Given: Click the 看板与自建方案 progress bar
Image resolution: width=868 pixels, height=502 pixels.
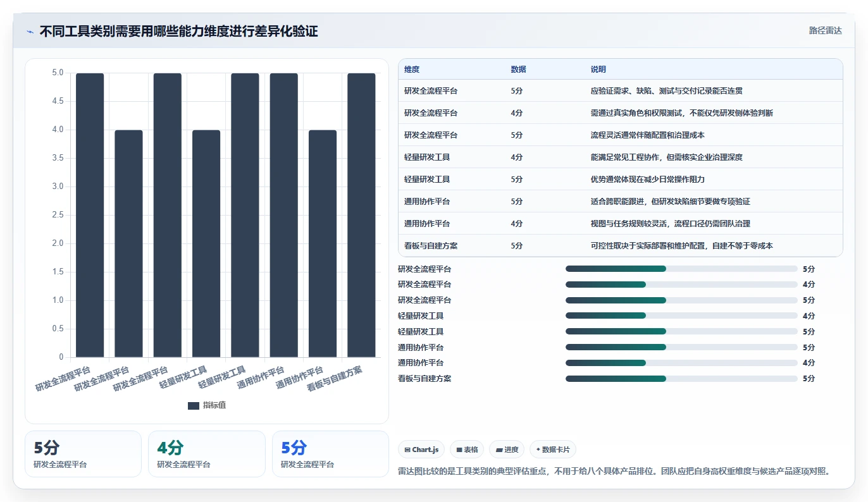Looking at the screenshot, I should 681,379.
